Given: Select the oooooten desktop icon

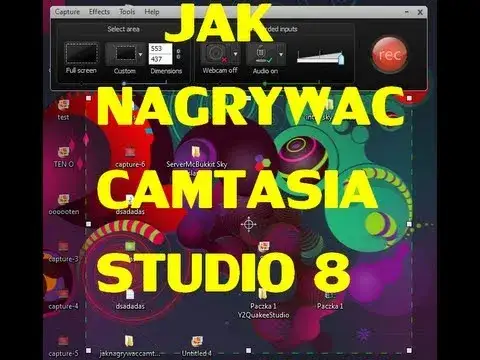Looking at the screenshot, I should (x=64, y=204).
